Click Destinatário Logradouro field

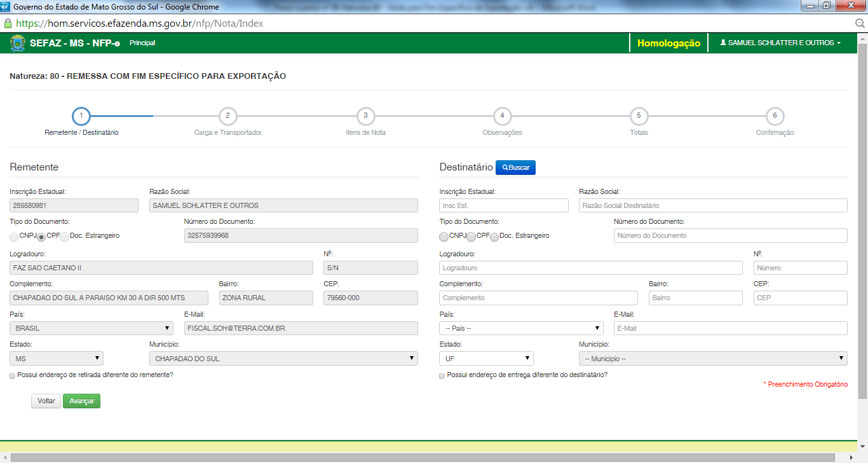[x=591, y=268]
